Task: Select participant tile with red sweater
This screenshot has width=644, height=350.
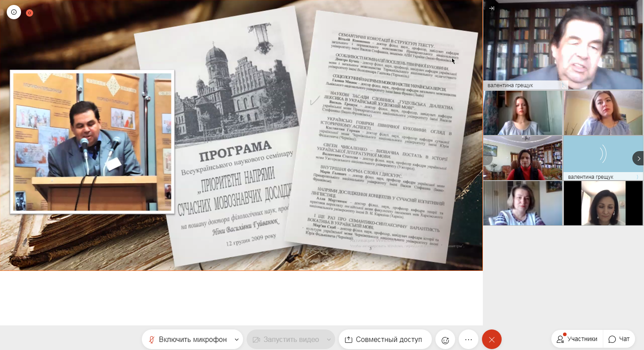Action: [x=523, y=158]
